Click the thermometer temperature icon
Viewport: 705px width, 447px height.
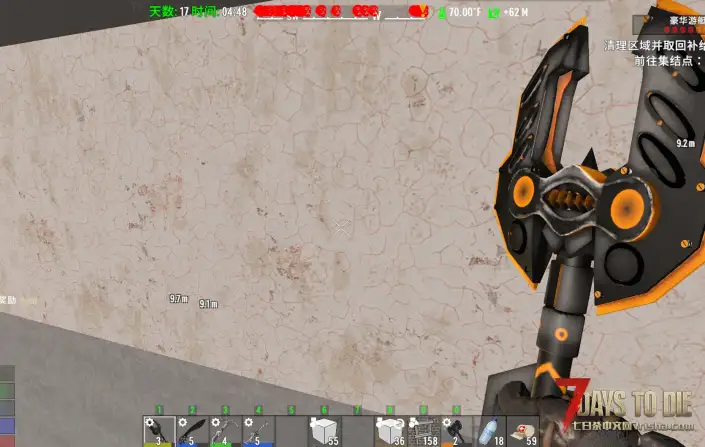click(442, 13)
